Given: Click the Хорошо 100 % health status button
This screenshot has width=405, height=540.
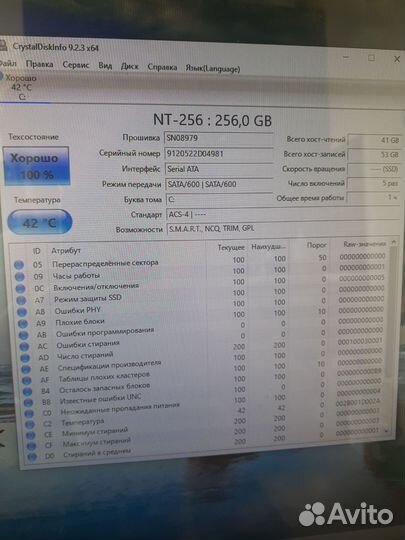Looking at the screenshot, I should point(37,166).
